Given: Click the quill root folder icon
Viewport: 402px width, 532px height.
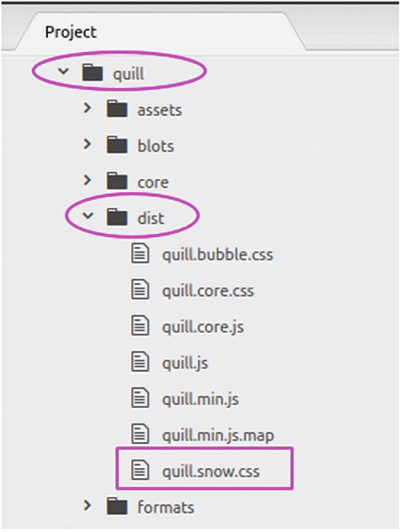Looking at the screenshot, I should (93, 73).
